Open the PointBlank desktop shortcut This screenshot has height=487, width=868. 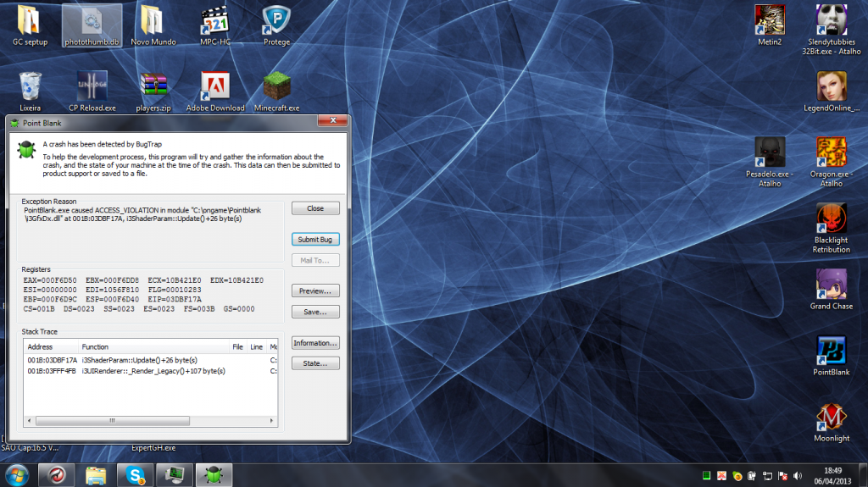831,351
